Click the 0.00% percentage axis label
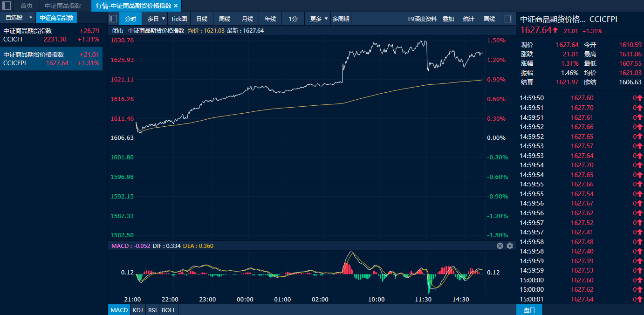 pyautogui.click(x=497, y=138)
